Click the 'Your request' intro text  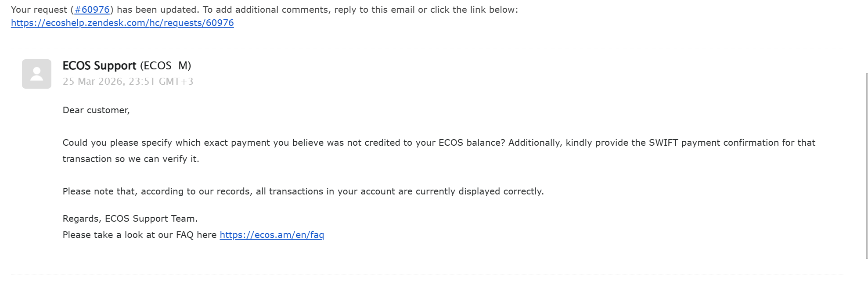[39, 10]
